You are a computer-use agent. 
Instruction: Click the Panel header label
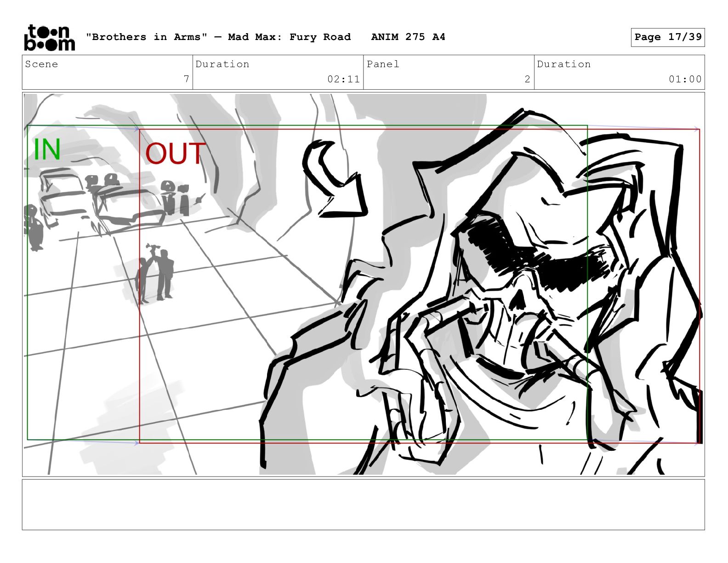(383, 64)
